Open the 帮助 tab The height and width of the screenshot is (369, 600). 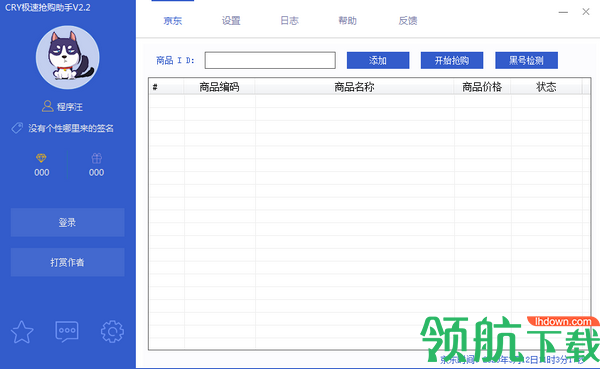click(347, 21)
